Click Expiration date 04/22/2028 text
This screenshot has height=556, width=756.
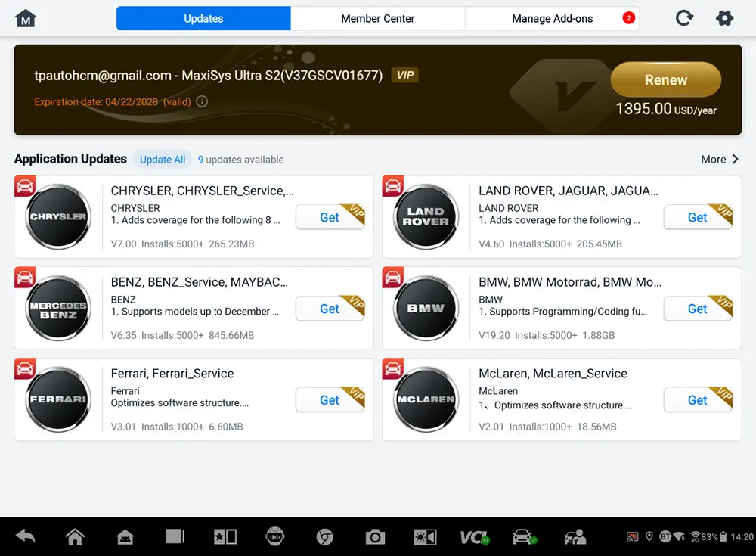tap(113, 102)
